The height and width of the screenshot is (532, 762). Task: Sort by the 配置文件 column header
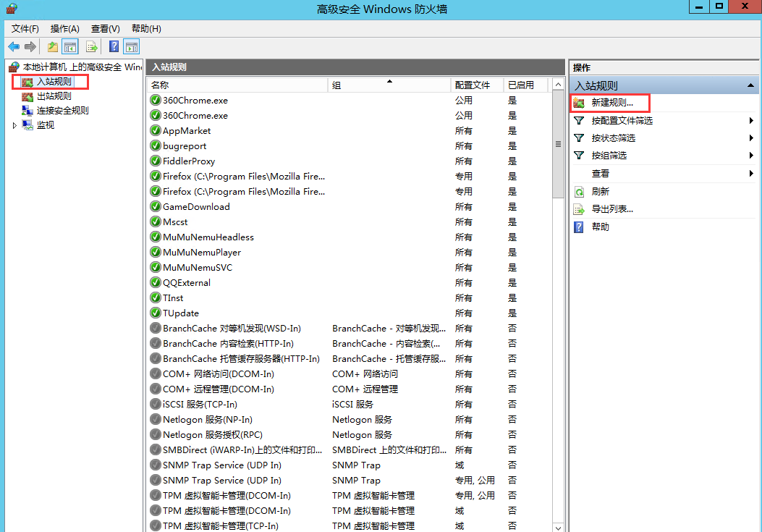[x=476, y=85]
